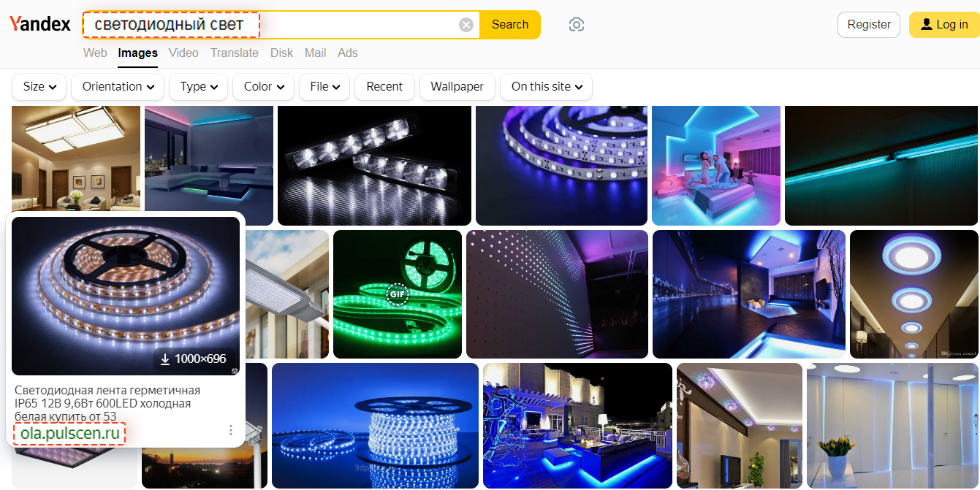
Task: Open the three-dot menu on the preview card
Action: pos(231,430)
